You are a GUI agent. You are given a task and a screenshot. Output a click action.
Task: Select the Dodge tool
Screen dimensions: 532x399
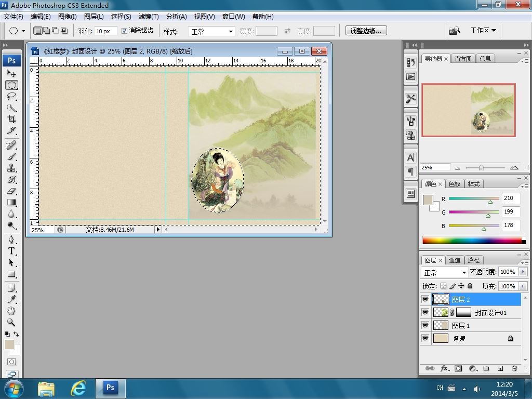11,225
